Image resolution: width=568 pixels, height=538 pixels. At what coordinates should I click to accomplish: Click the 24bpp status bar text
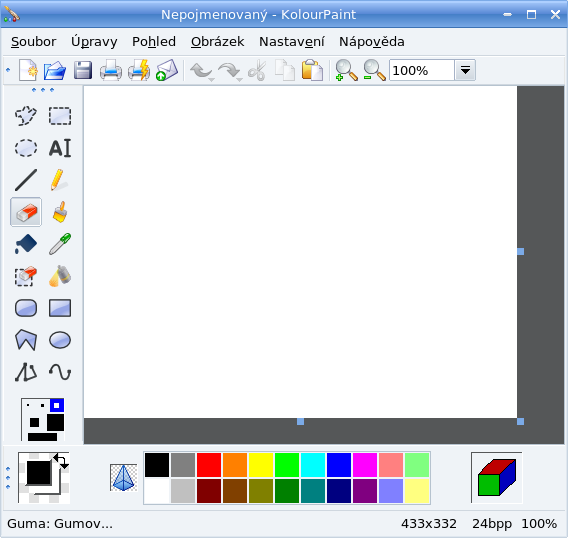click(x=492, y=524)
